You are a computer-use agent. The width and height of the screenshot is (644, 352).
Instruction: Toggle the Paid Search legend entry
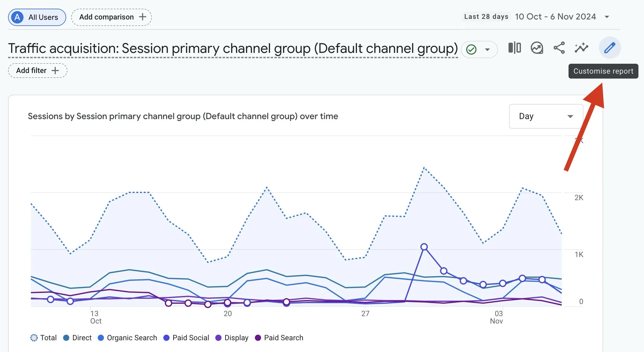pos(279,338)
